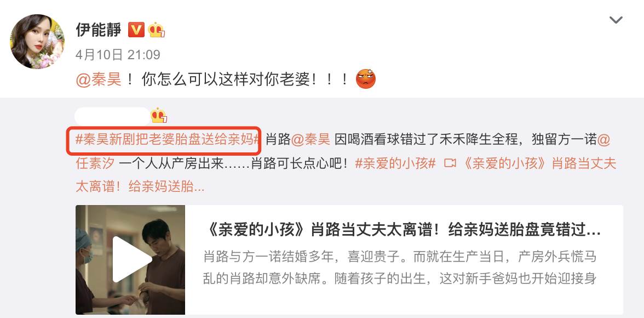Image resolution: width=644 pixels, height=318 pixels.
Task: Open the 伊能靜 username link
Action: [x=99, y=30]
